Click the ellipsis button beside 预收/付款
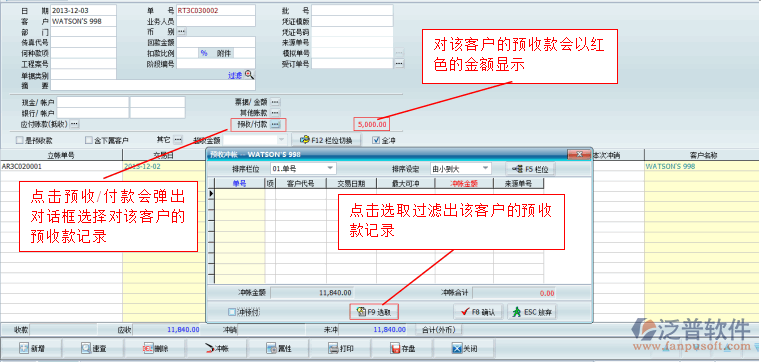761x362 pixels. click(275, 125)
